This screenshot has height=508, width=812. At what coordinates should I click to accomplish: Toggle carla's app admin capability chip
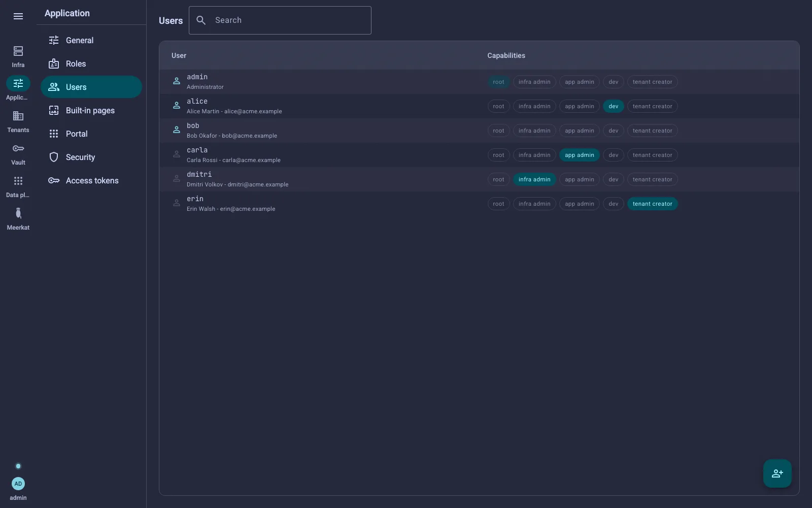(580, 155)
